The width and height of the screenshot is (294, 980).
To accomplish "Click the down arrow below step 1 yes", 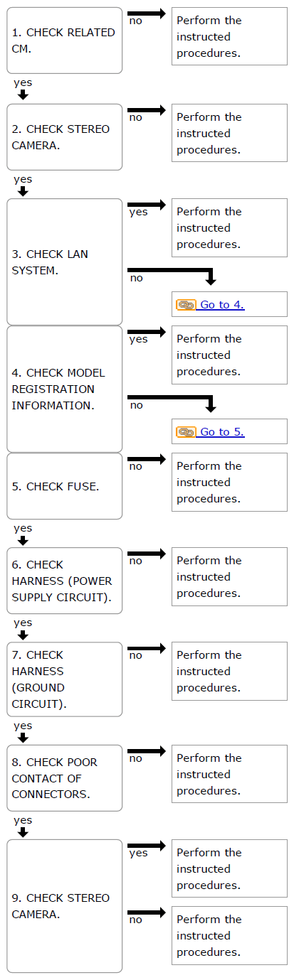I will [23, 95].
